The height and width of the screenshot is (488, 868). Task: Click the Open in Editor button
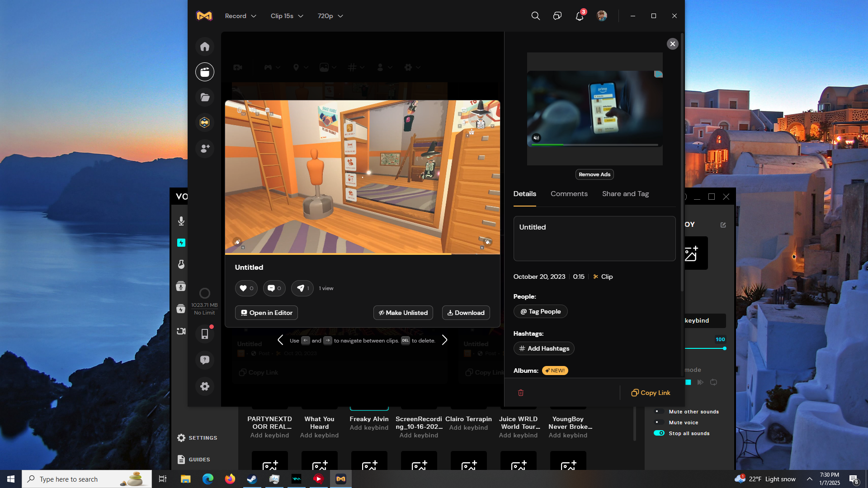266,313
